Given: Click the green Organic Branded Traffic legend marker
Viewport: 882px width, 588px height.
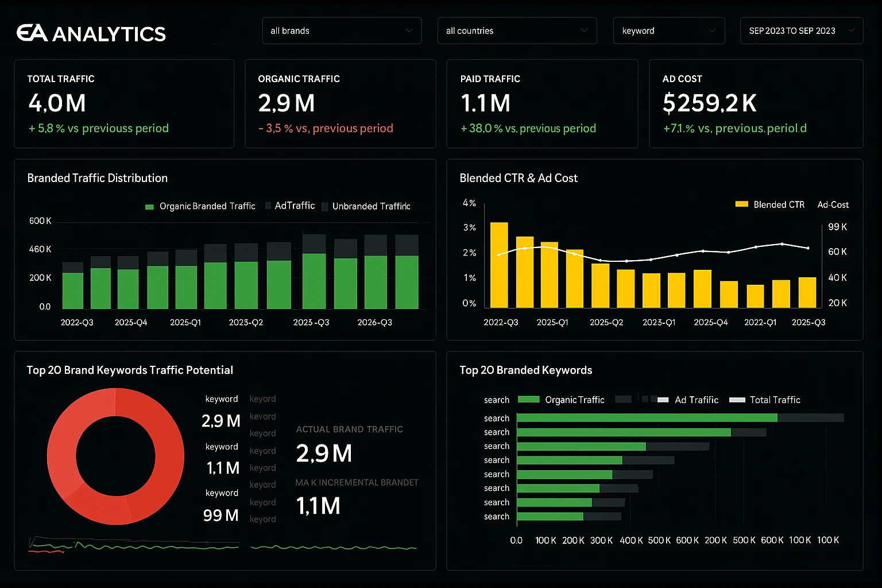Looking at the screenshot, I should point(149,206).
